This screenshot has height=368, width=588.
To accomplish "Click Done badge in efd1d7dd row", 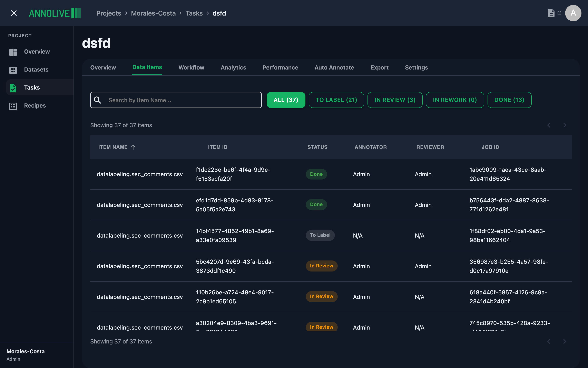I will pyautogui.click(x=316, y=204).
